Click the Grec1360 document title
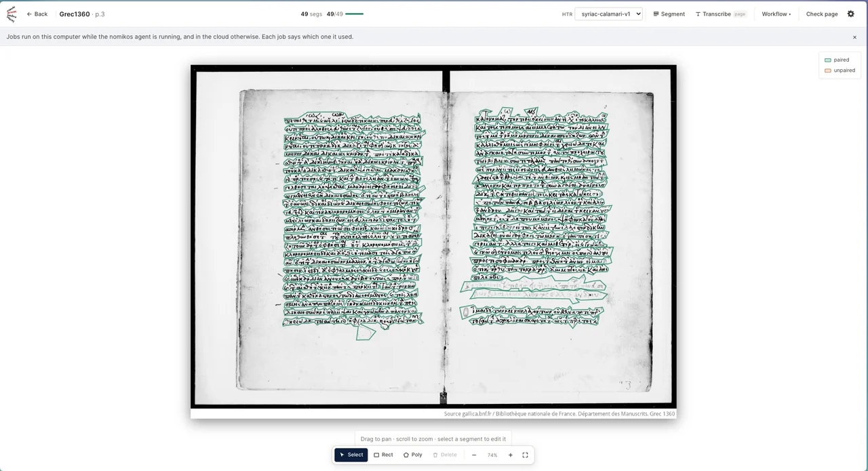The width and height of the screenshot is (868, 471). click(75, 14)
